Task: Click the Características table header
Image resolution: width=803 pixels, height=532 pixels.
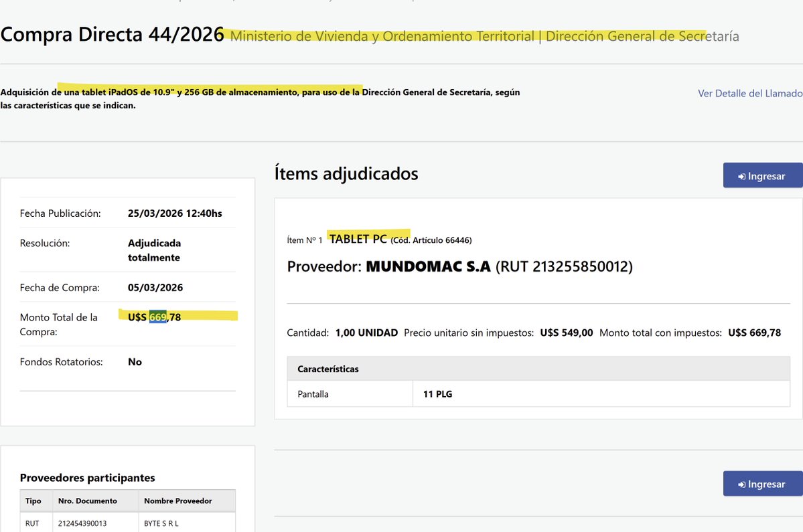Action: pyautogui.click(x=538, y=369)
